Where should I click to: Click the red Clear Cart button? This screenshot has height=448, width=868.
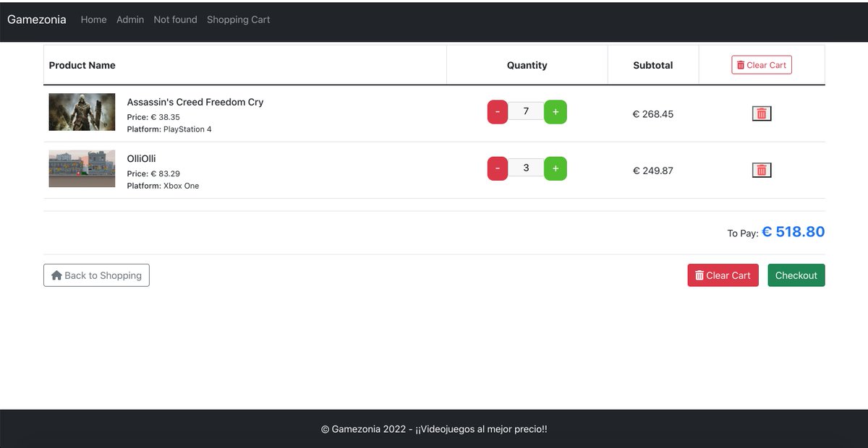[x=723, y=275]
